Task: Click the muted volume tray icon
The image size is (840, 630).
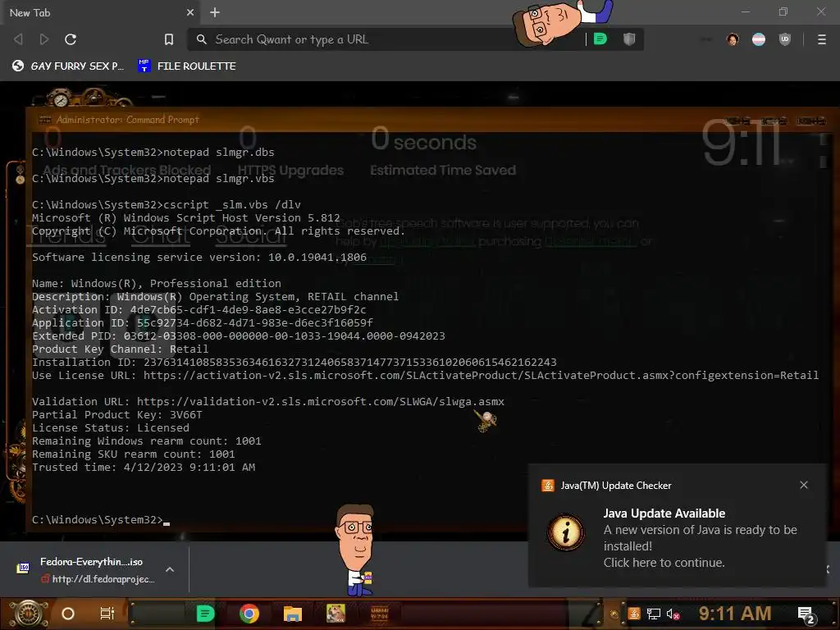Action: [673, 614]
